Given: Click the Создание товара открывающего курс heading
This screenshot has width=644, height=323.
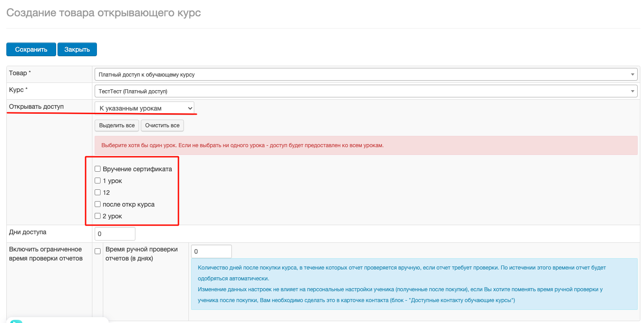Looking at the screenshot, I should click(104, 13).
